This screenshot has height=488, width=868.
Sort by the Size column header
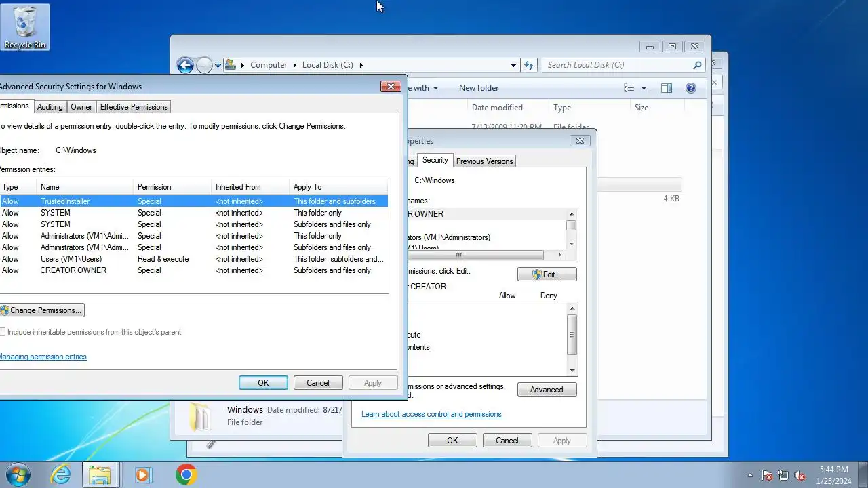pos(658,108)
